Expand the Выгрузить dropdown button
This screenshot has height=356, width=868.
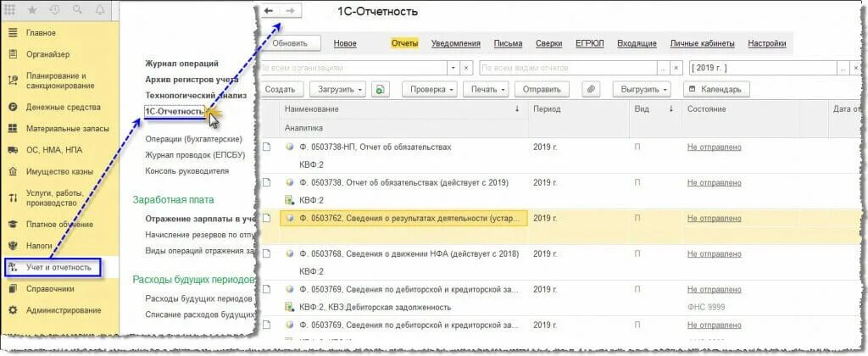click(x=642, y=89)
